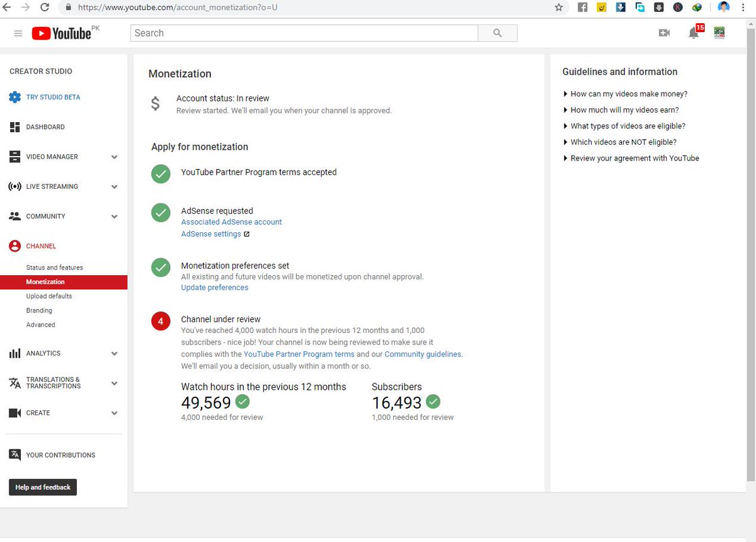Open the YouTube Partner Program terms link
The height and width of the screenshot is (542, 756).
pyautogui.click(x=299, y=354)
